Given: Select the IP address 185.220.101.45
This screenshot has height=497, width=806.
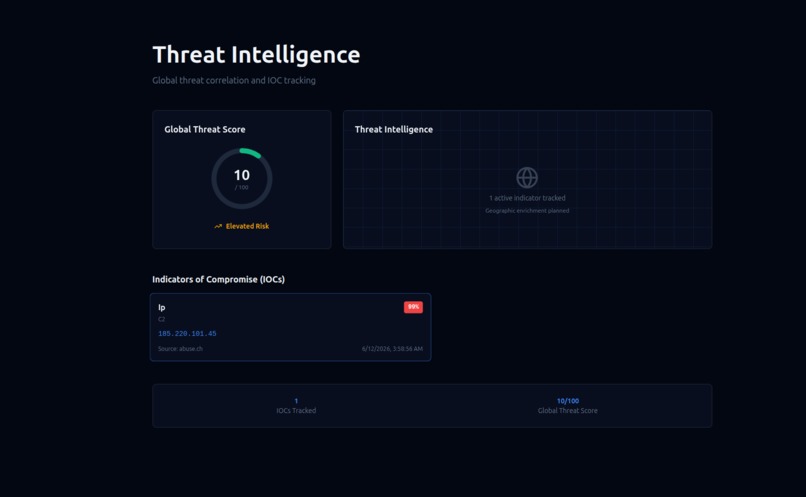Looking at the screenshot, I should 187,334.
